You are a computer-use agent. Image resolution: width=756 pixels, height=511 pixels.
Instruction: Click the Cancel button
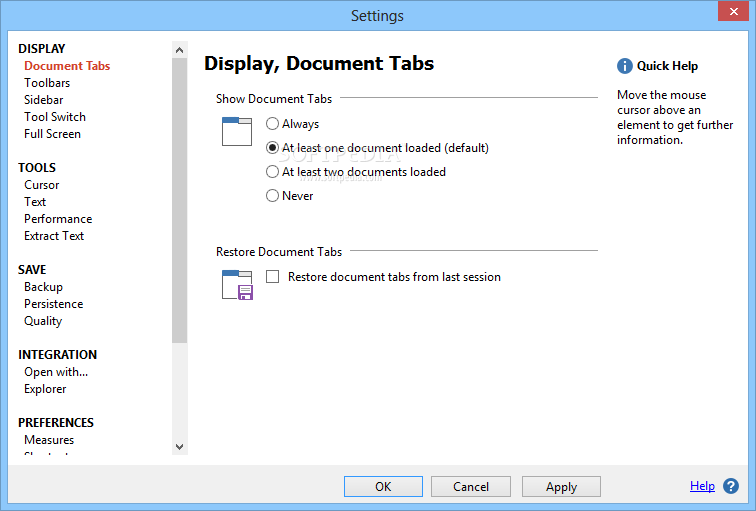click(x=471, y=486)
